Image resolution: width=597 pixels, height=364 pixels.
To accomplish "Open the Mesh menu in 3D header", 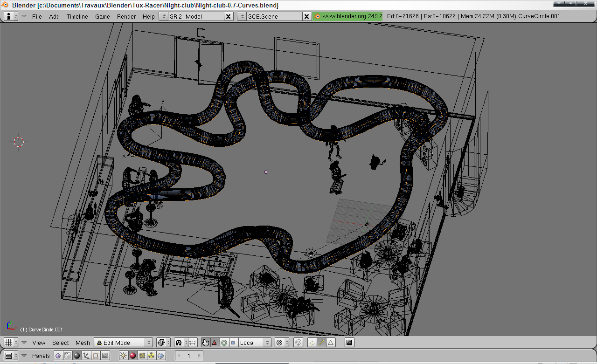I will pyautogui.click(x=83, y=343).
